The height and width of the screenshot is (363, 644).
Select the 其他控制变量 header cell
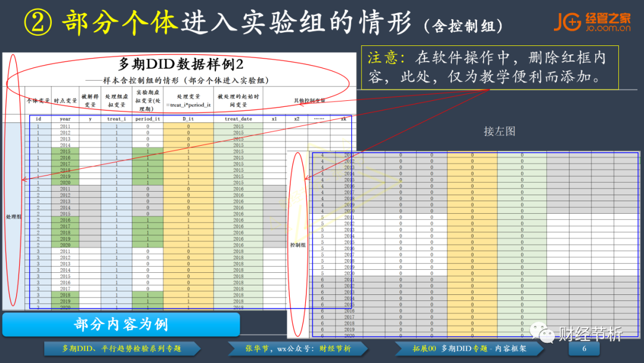point(309,100)
